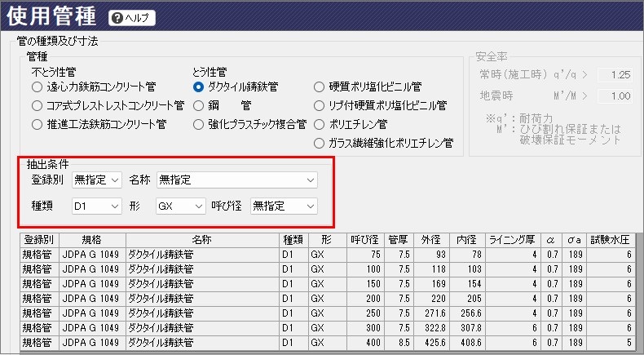
Task: Select 遠心力鉄筋コンクリート管 radio button
Action: click(37, 87)
